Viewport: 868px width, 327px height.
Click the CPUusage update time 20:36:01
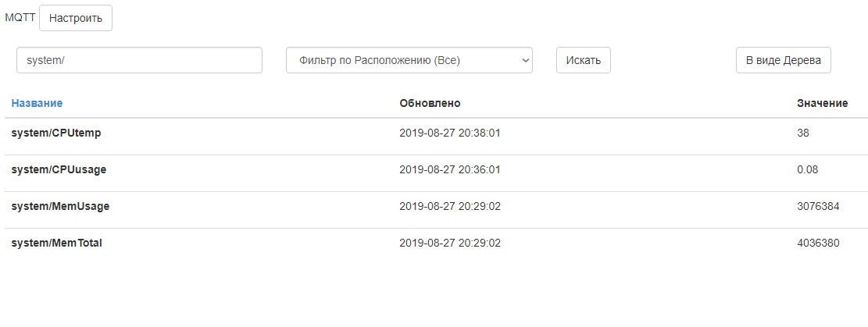(449, 169)
